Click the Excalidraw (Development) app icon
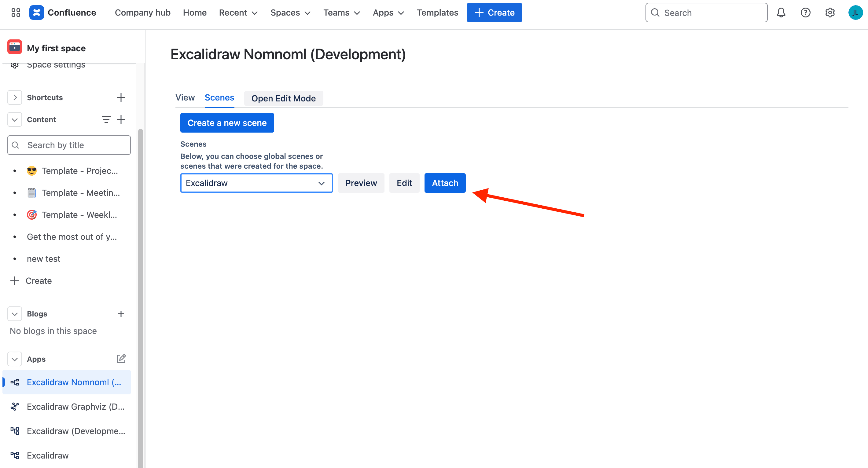The image size is (868, 468). pyautogui.click(x=15, y=431)
